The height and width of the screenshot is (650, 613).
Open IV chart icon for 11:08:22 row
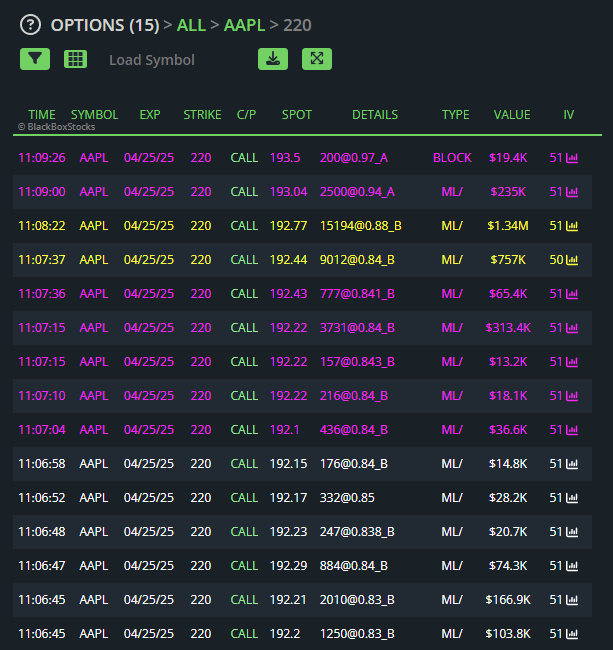coord(572,226)
